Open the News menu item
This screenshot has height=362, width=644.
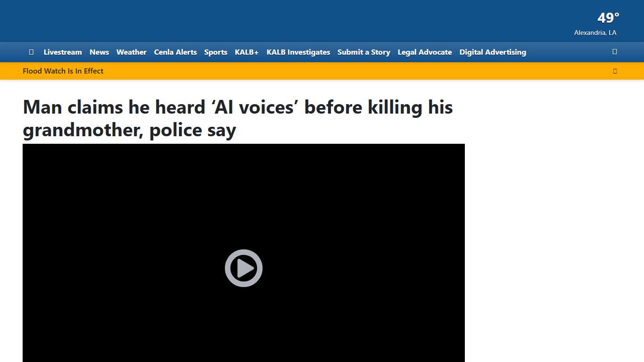tap(99, 52)
